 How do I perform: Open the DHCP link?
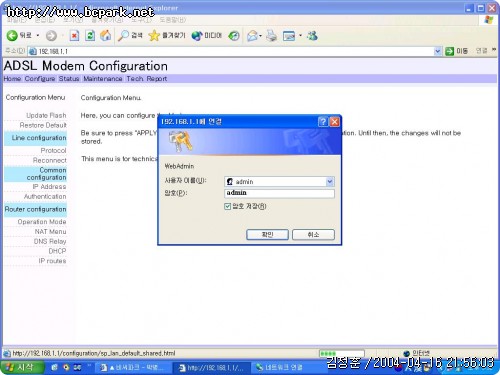(57, 251)
